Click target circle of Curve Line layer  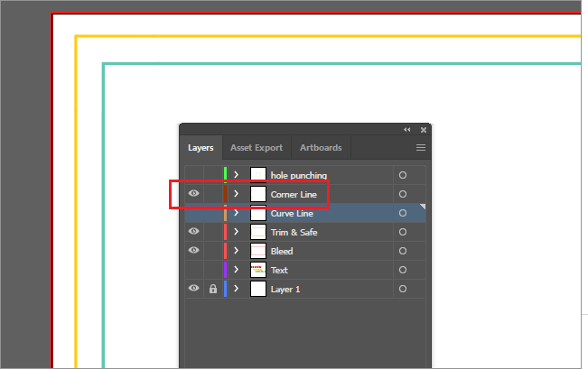click(x=403, y=213)
